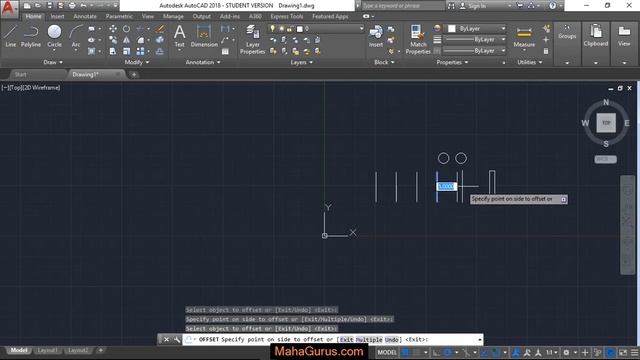The image size is (640, 360).
Task: Click the Undo option in command line
Action: click(x=392, y=340)
